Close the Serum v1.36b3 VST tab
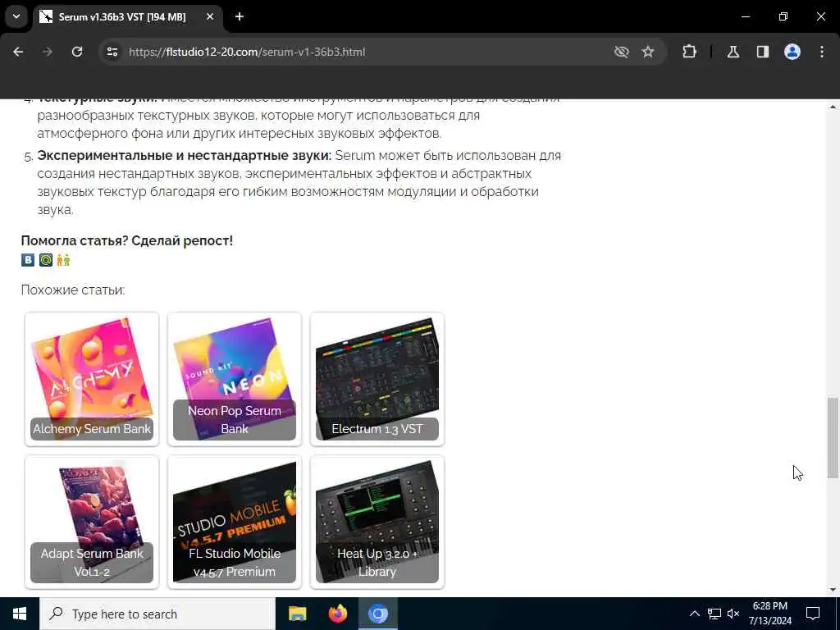 click(x=210, y=16)
